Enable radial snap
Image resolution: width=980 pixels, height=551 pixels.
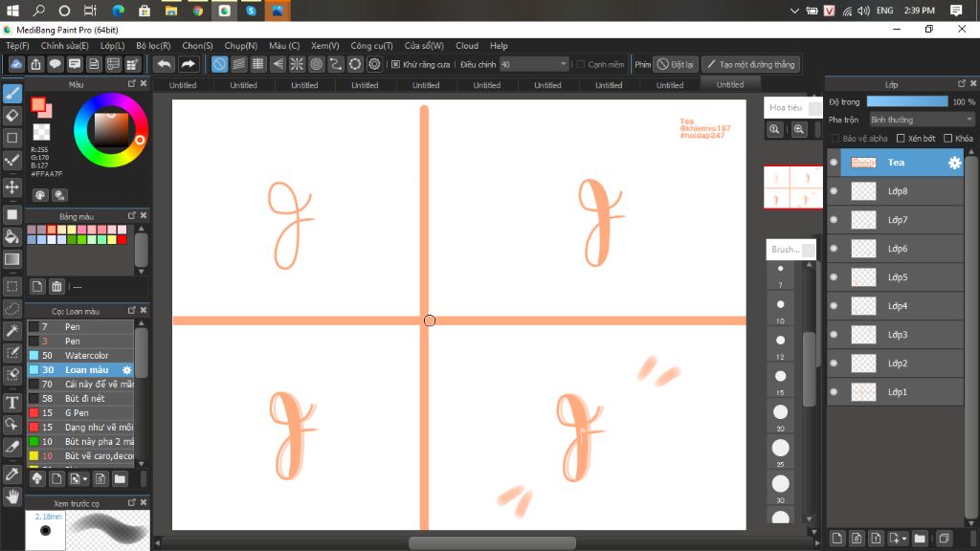pyautogui.click(x=297, y=64)
